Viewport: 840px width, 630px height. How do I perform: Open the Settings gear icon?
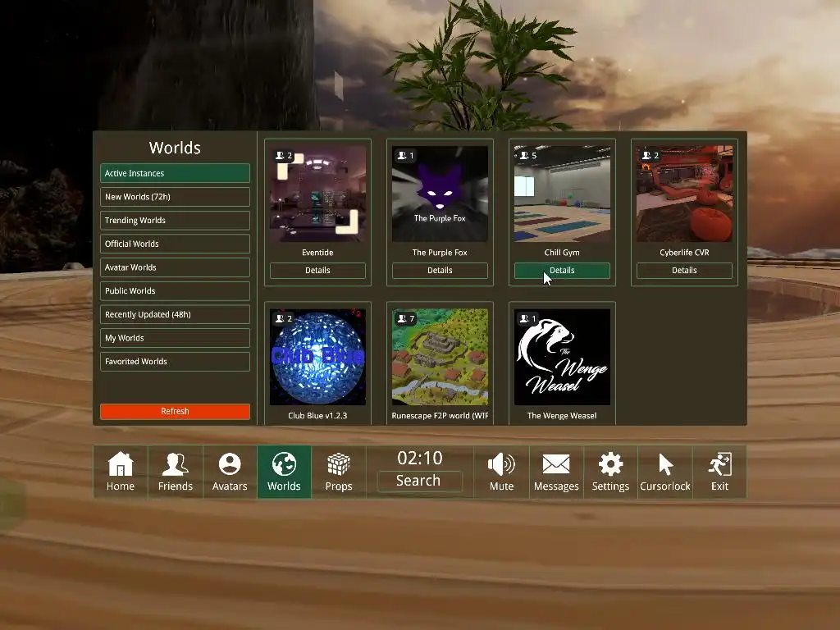610,464
